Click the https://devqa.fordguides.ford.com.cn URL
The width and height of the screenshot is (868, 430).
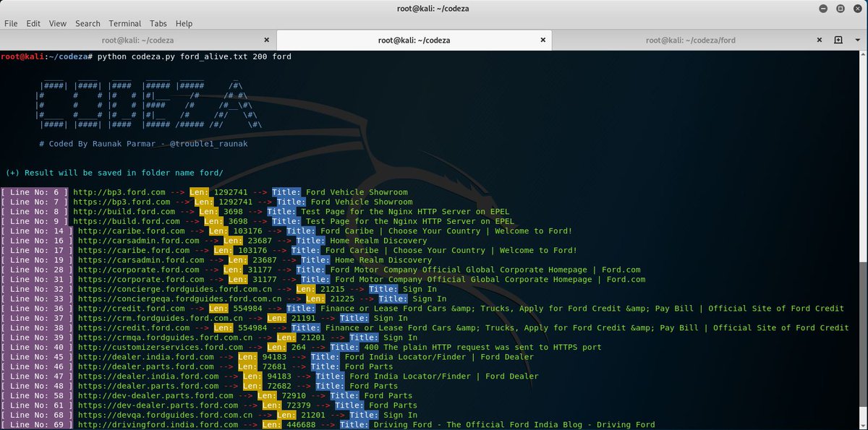[x=165, y=415]
